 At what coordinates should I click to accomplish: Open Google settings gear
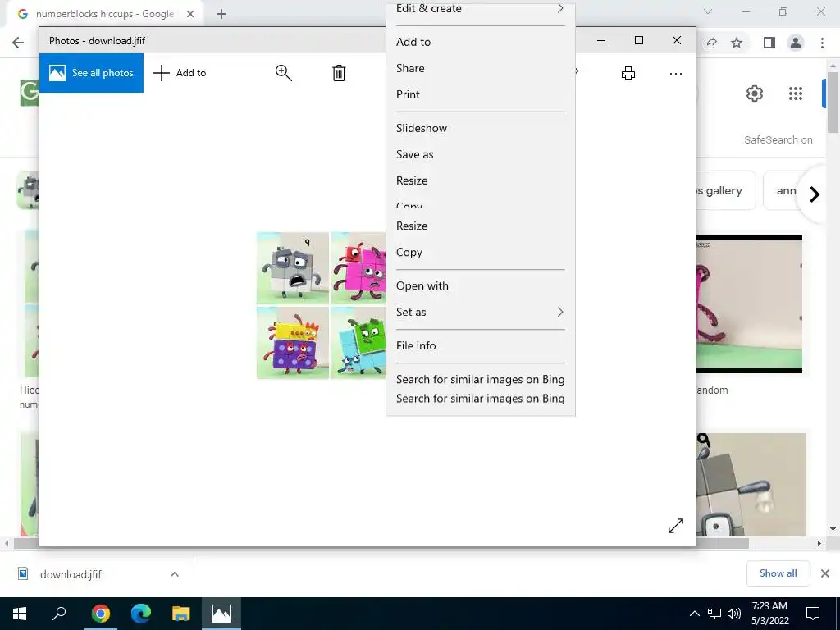pos(755,94)
